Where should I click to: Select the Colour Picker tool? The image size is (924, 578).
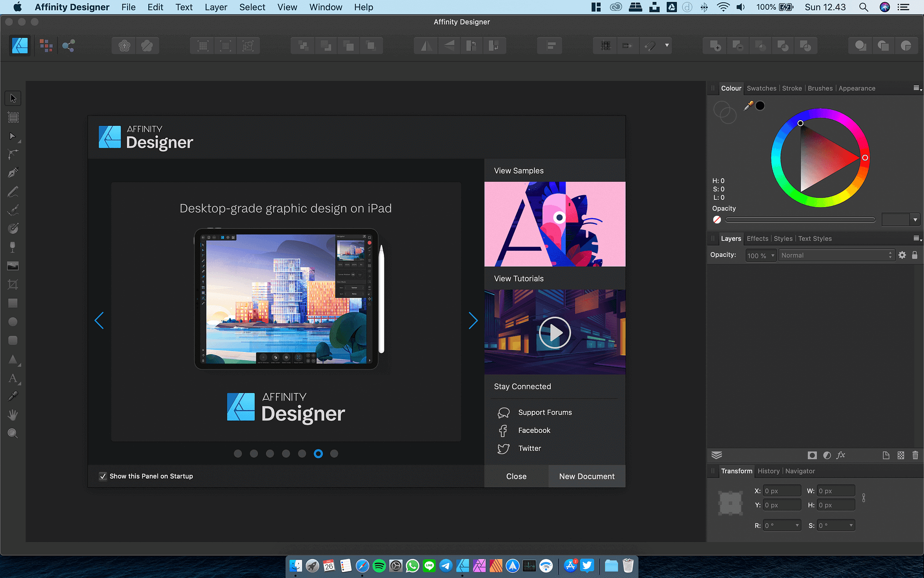(12, 396)
